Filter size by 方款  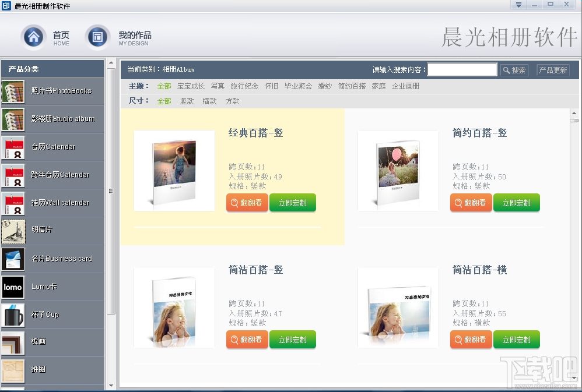coord(232,101)
